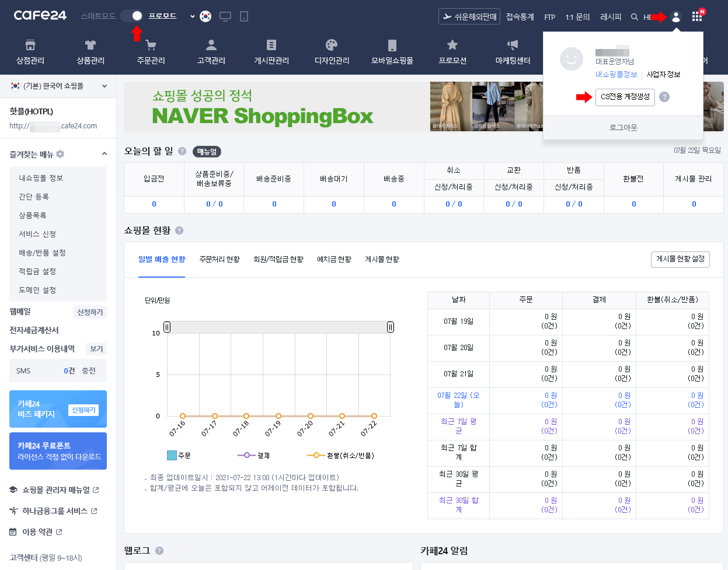Open 적립금 설정 in favorites

pyautogui.click(x=37, y=271)
